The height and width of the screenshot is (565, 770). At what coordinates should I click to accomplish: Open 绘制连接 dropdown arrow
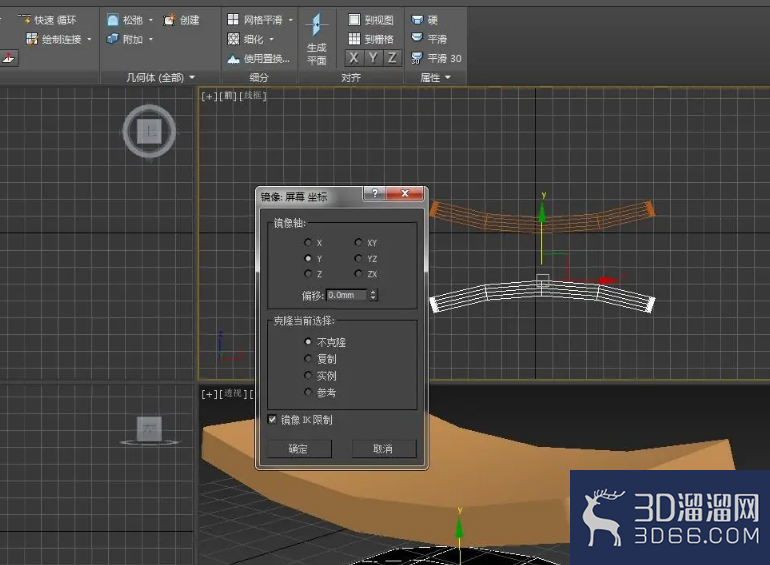point(89,39)
